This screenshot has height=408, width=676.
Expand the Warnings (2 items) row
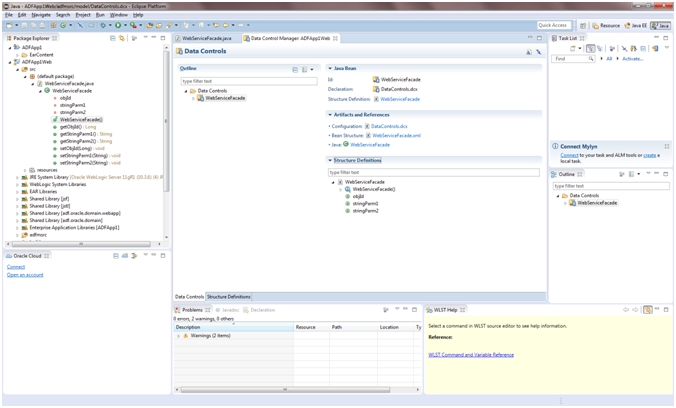[178, 336]
